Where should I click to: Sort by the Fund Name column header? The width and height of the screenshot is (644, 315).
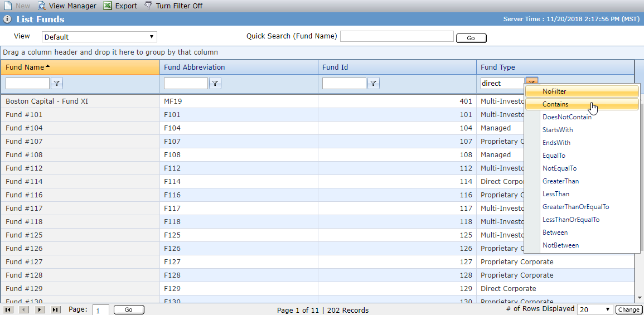pos(80,67)
